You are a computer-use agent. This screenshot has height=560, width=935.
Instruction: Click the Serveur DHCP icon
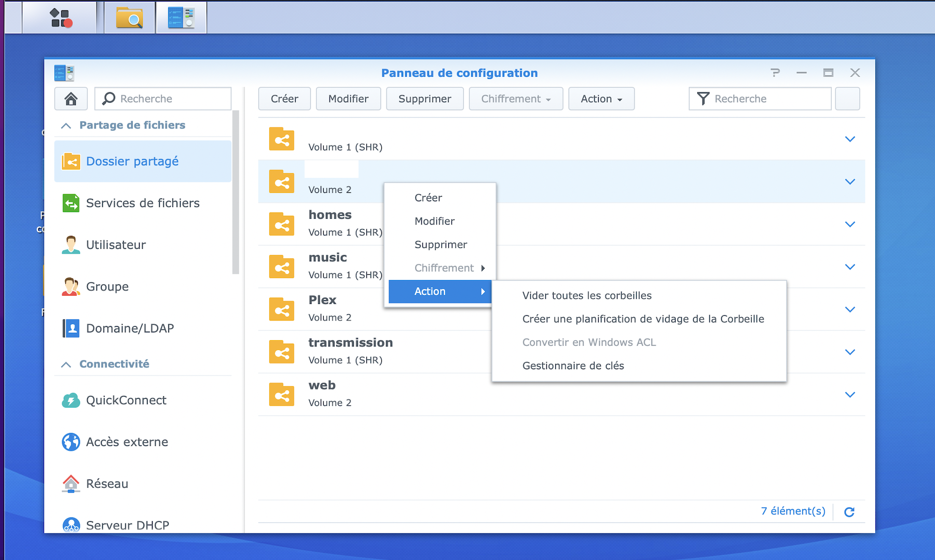click(x=71, y=525)
